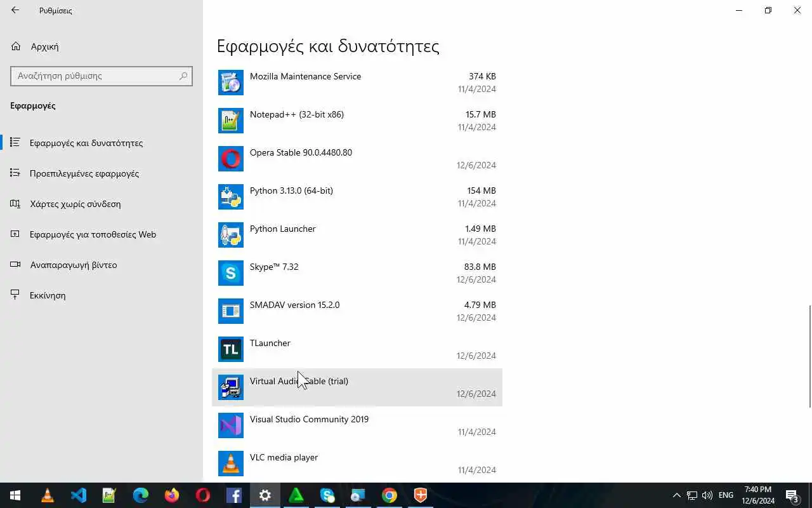Click the remote desktop monitor taskbar icon
Image resolution: width=812 pixels, height=508 pixels.
click(358, 495)
